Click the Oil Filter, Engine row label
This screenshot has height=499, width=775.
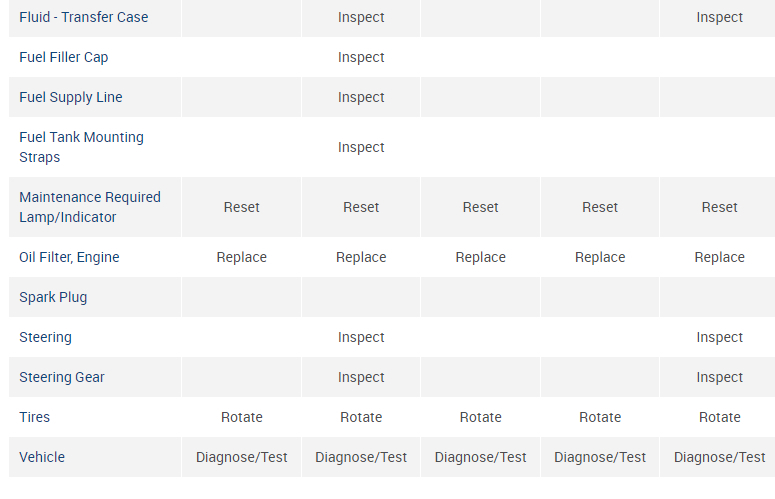(x=69, y=257)
